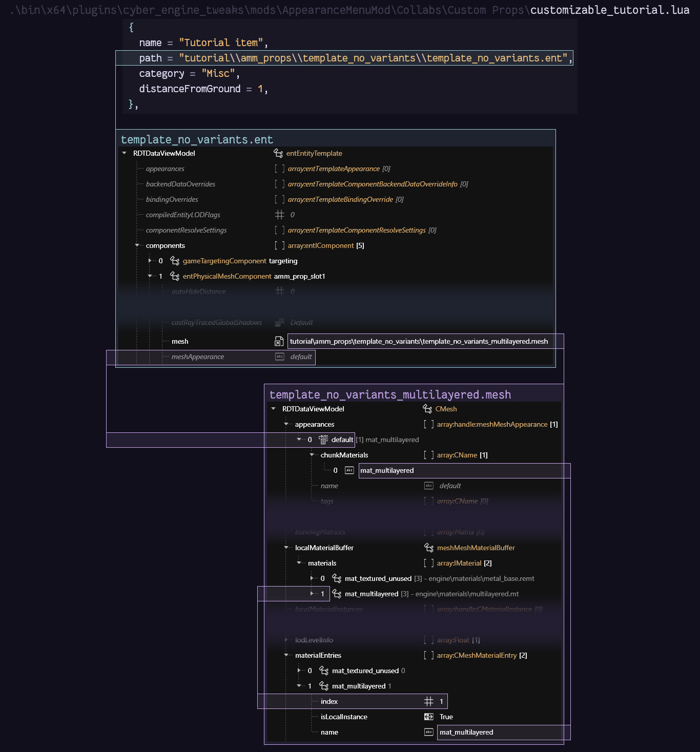Click the CMesh class icon
Screen dimensions: 700x752
click(427, 409)
